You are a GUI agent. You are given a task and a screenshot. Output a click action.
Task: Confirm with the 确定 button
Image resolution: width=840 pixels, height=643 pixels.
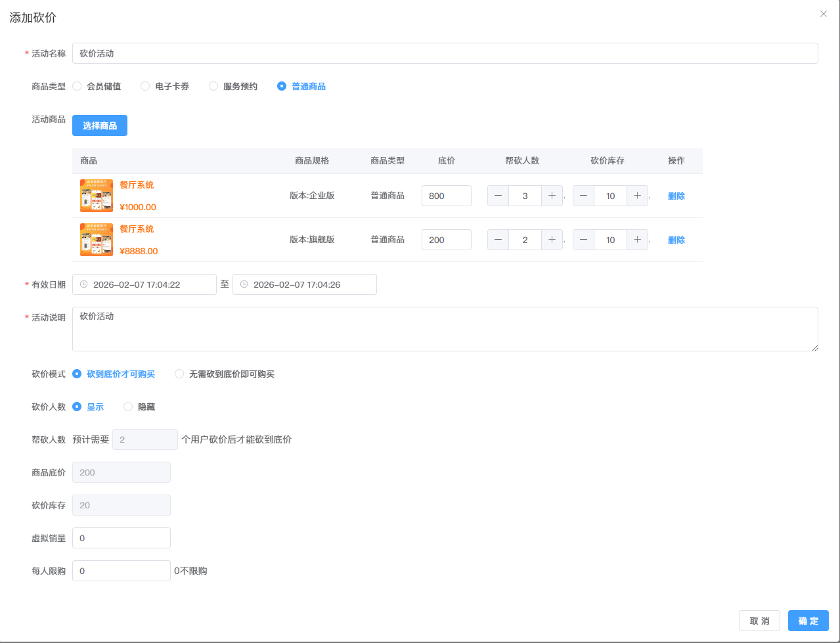pyautogui.click(x=808, y=621)
